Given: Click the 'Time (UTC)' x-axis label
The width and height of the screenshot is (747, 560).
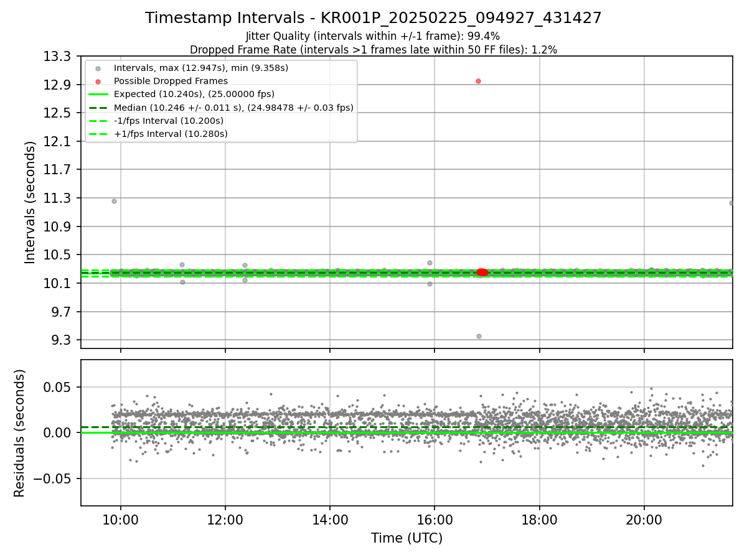Looking at the screenshot, I should coord(406,538).
